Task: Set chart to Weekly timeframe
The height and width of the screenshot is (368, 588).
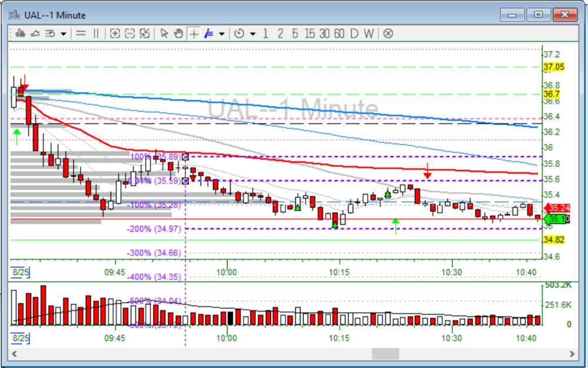Action: coord(368,34)
